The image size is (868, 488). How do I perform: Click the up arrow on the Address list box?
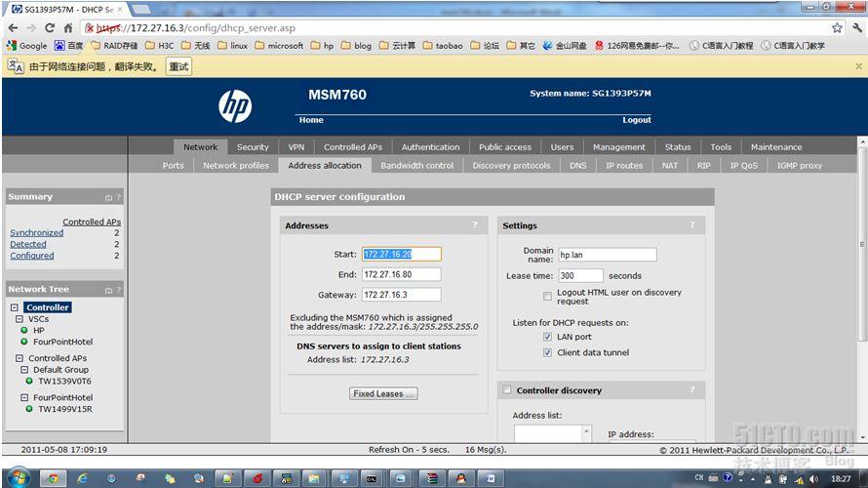pos(587,430)
